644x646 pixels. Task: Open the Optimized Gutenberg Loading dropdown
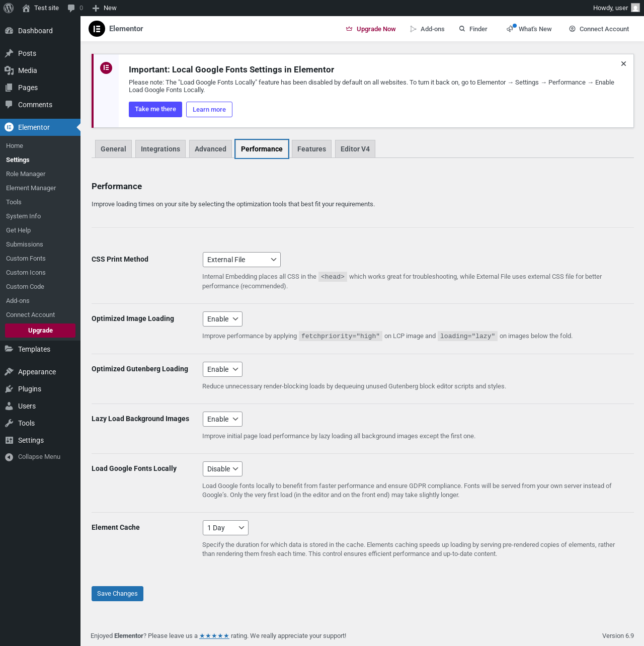pos(222,369)
